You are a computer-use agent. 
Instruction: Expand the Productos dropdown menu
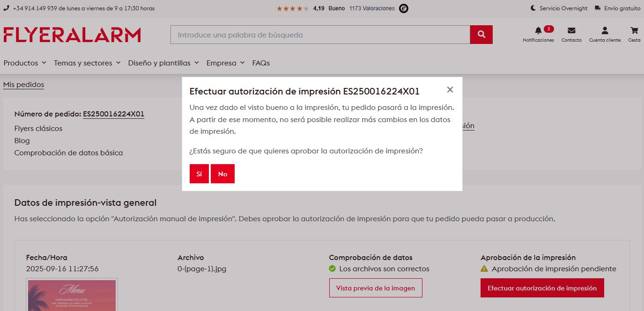pyautogui.click(x=25, y=63)
